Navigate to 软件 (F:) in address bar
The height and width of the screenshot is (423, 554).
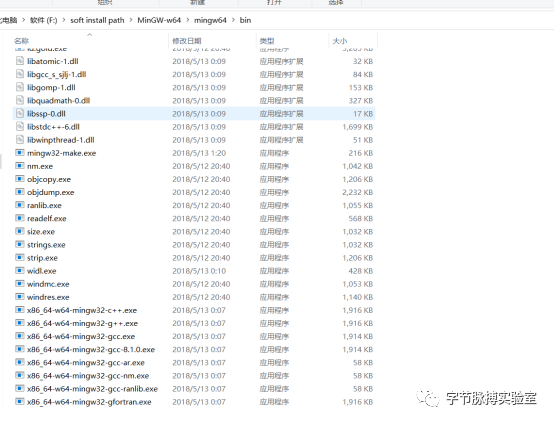tap(43, 20)
